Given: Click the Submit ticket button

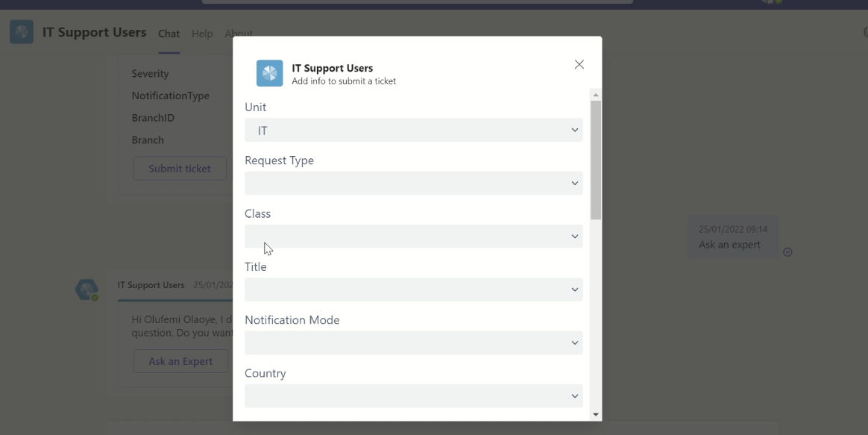Looking at the screenshot, I should pos(179,168).
